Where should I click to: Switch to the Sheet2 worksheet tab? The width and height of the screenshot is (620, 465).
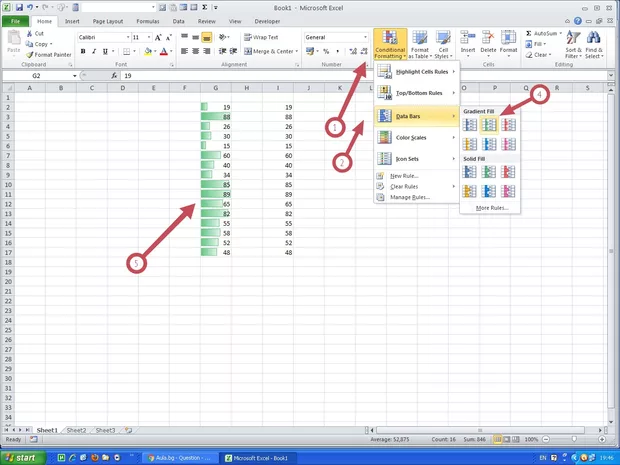(76, 430)
